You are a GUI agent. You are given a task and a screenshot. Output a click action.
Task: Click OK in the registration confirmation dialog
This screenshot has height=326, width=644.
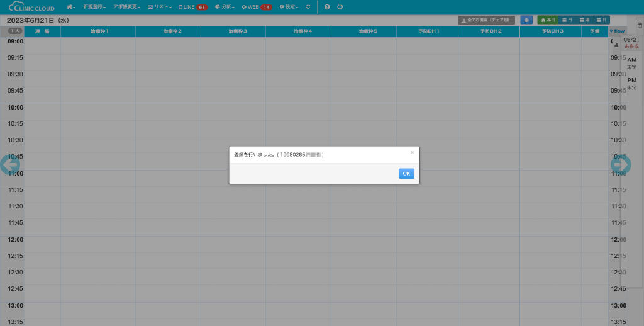coord(406,174)
